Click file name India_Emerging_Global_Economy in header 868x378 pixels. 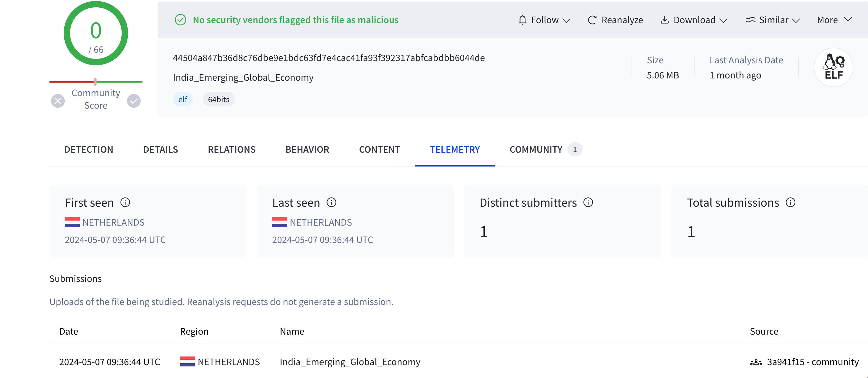tap(243, 77)
